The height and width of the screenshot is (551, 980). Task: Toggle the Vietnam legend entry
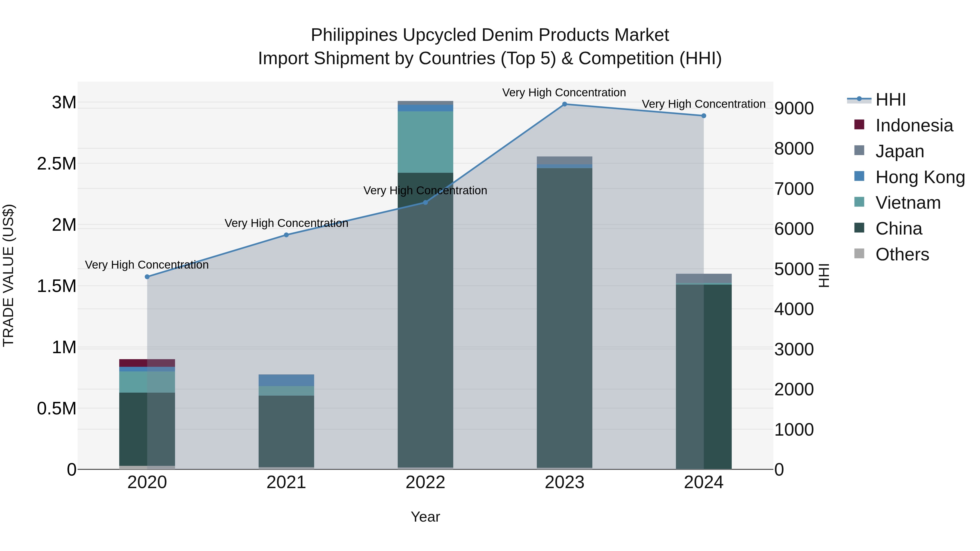(x=897, y=203)
